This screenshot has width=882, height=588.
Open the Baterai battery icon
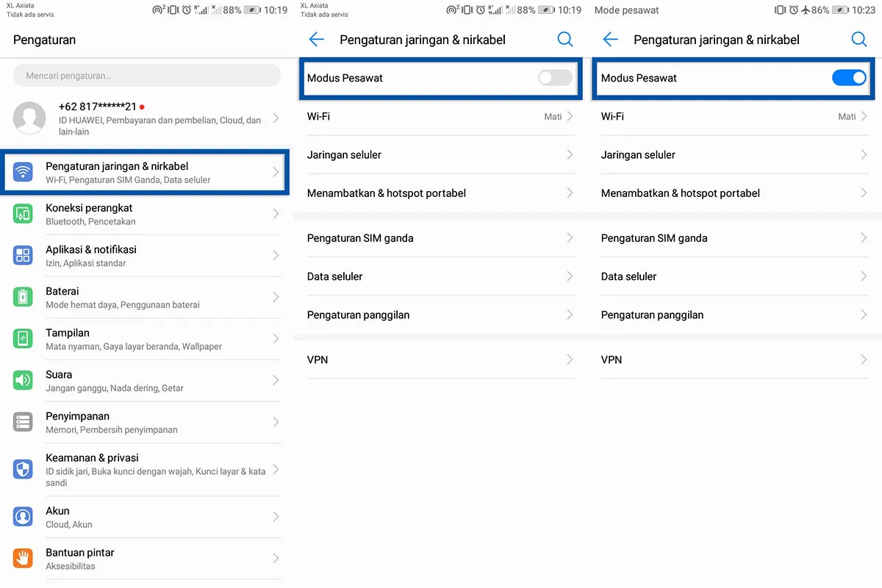tap(23, 297)
